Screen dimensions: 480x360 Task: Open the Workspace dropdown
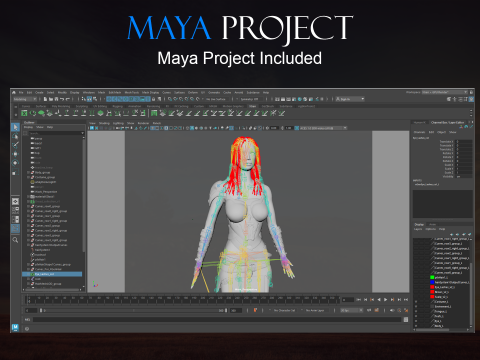444,92
